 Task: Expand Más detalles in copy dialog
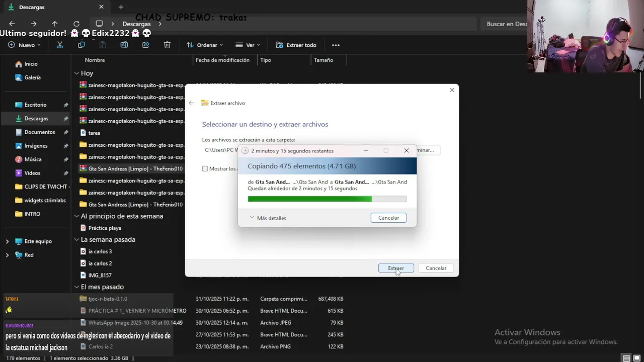pos(268,218)
